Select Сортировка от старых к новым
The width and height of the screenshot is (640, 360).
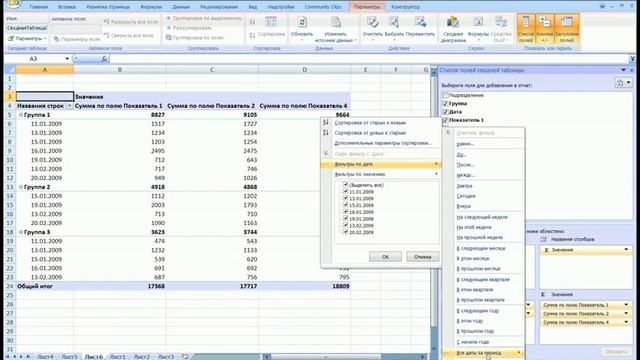coord(370,122)
